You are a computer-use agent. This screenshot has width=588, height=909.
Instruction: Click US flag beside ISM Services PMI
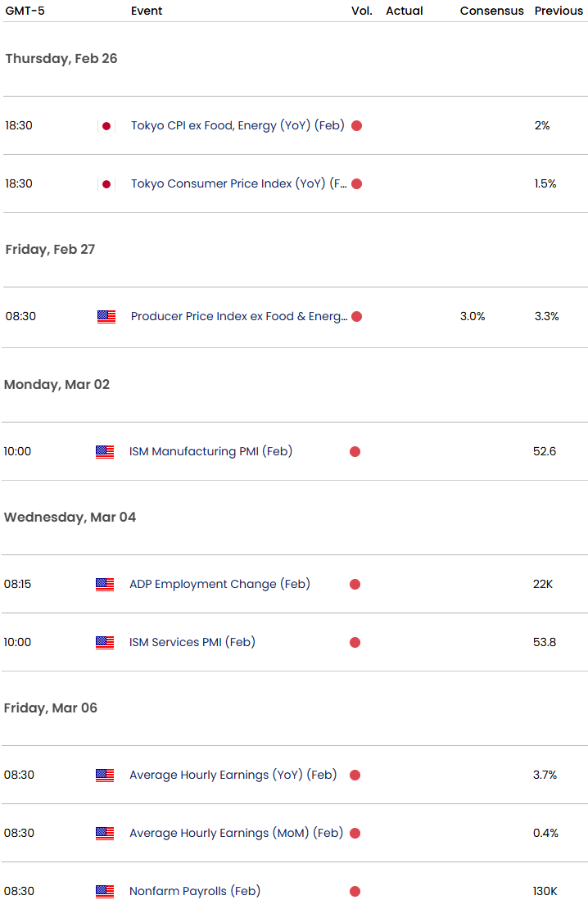[105, 643]
